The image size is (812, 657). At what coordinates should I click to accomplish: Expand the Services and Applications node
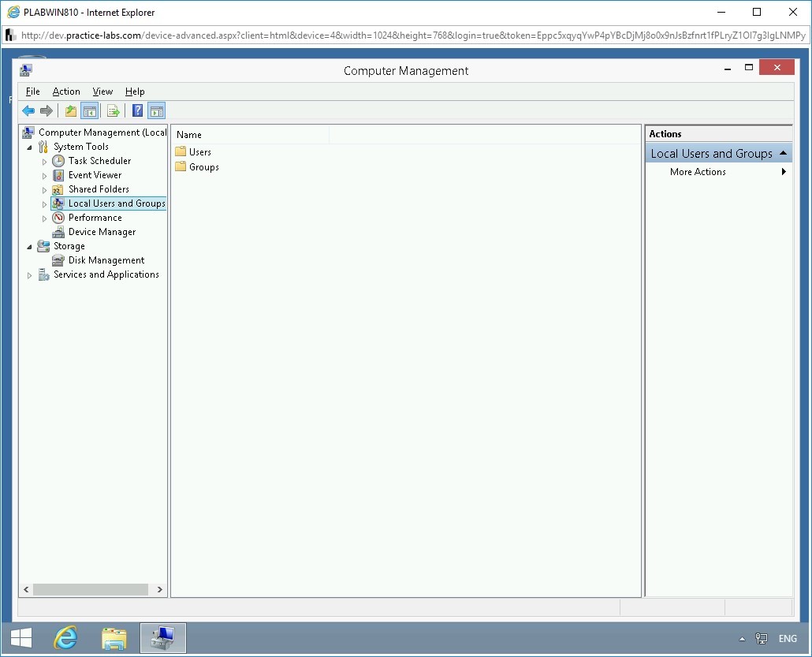point(29,274)
